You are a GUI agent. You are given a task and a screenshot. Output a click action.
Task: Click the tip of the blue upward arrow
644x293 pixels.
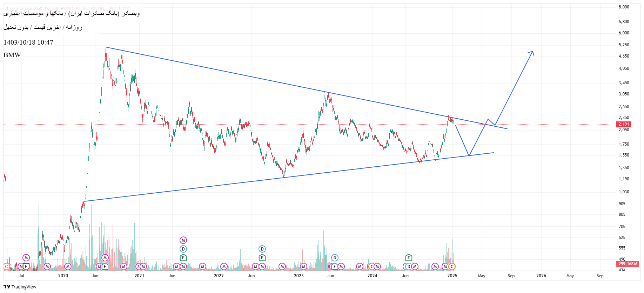(533, 52)
